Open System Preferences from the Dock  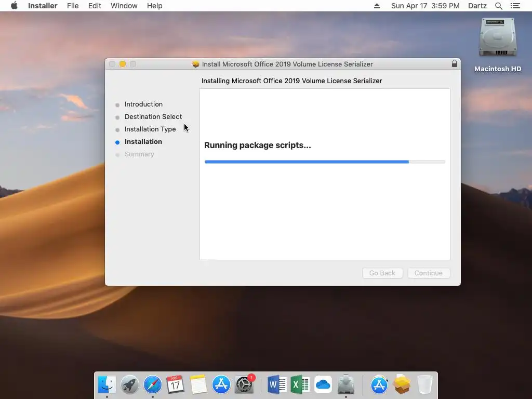[x=244, y=384]
